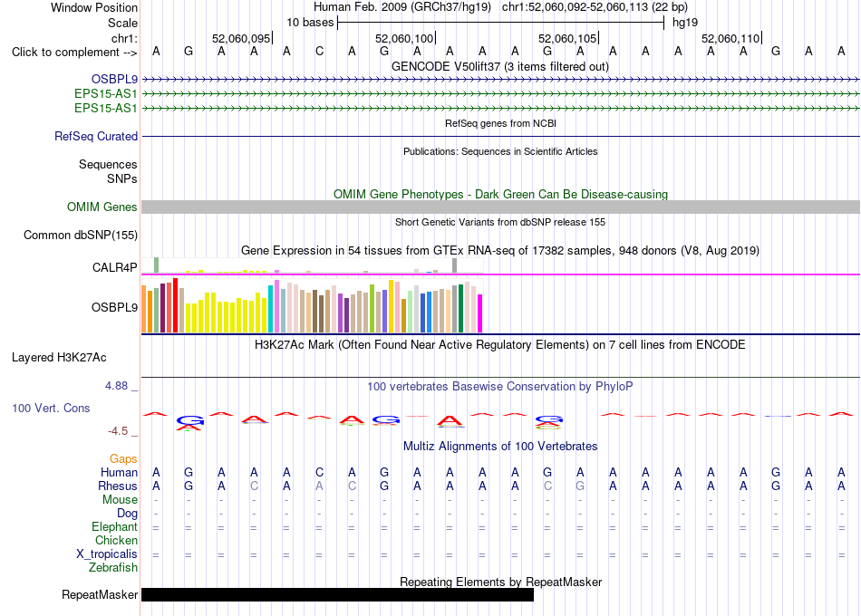Image resolution: width=861 pixels, height=616 pixels.
Task: Click position marker 52,060,105
Action: coord(567,38)
